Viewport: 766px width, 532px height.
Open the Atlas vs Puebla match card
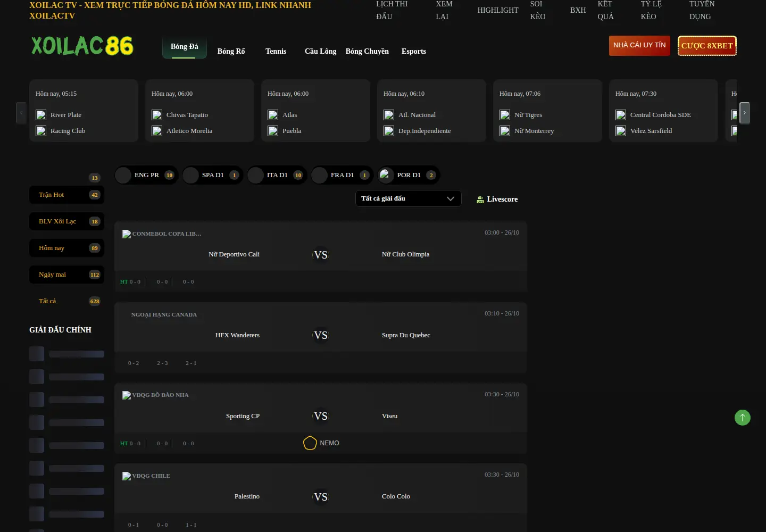pyautogui.click(x=315, y=111)
